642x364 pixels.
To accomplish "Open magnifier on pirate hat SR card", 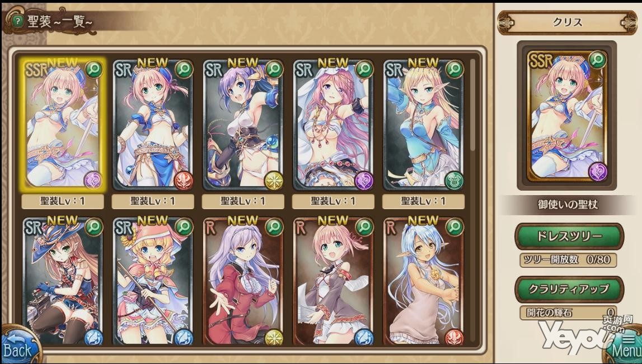I will [x=94, y=226].
